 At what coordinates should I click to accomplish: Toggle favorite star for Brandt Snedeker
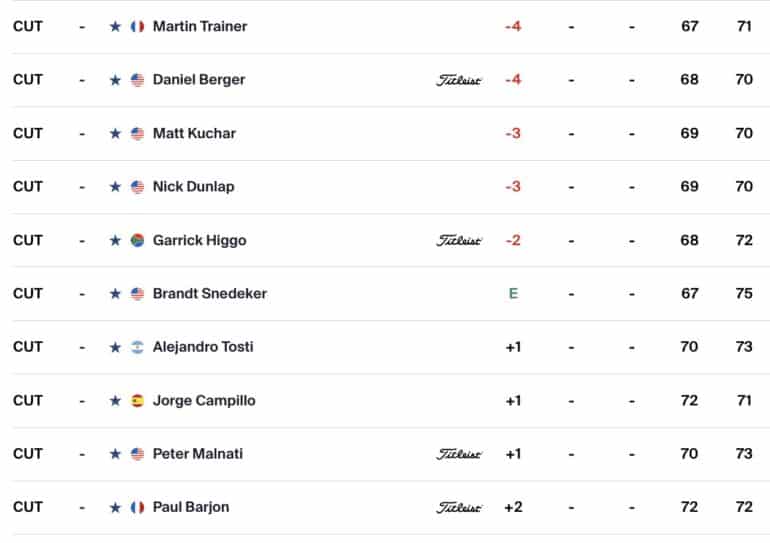pyautogui.click(x=115, y=294)
